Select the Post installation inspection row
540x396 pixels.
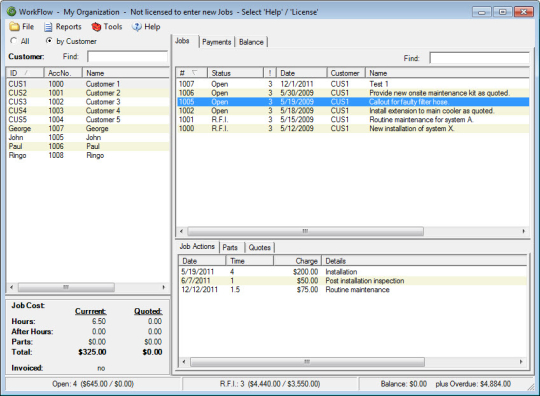click(x=353, y=281)
